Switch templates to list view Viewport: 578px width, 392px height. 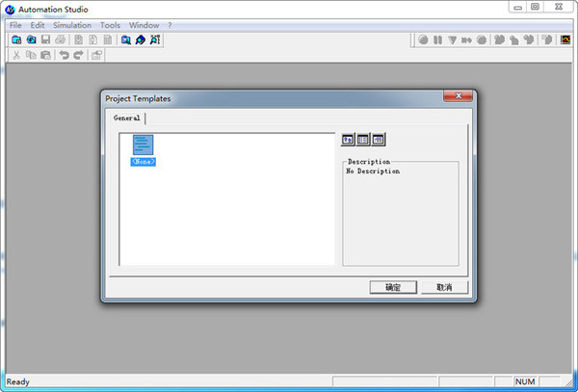point(363,140)
